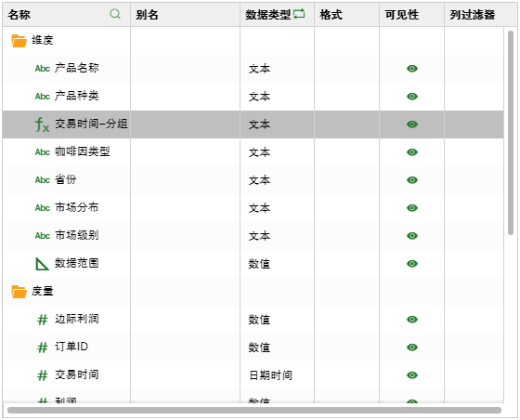Select the 交易时间-分组 field
The width and height of the screenshot is (520, 420).
pos(91,124)
